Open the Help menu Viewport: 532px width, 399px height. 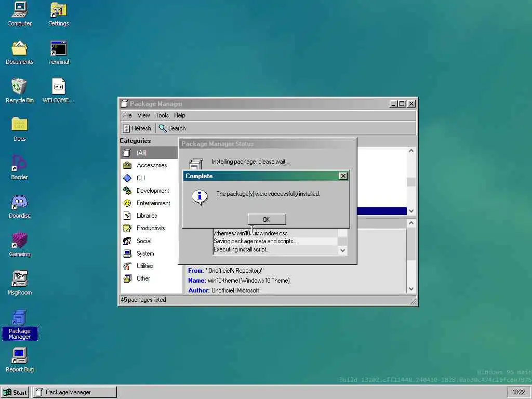(x=179, y=115)
